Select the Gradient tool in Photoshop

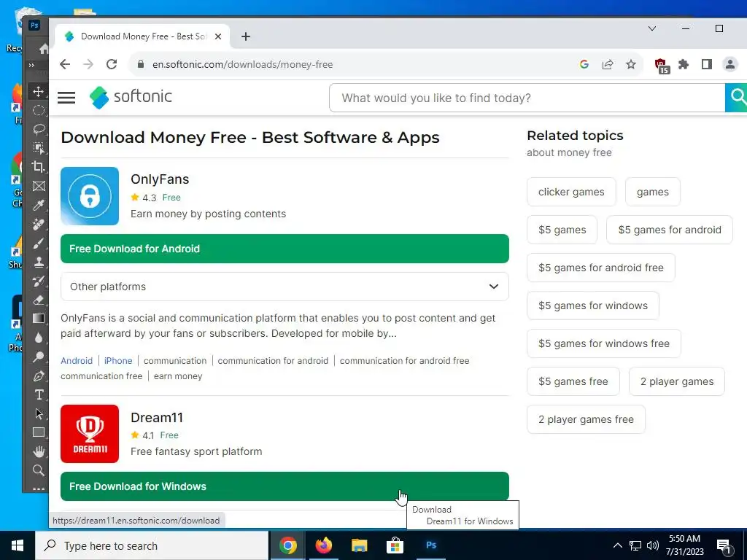point(39,319)
